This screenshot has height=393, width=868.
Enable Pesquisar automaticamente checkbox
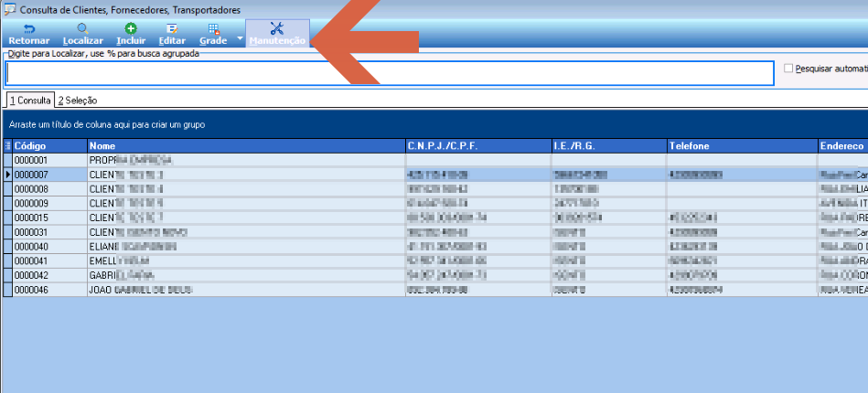click(x=788, y=69)
